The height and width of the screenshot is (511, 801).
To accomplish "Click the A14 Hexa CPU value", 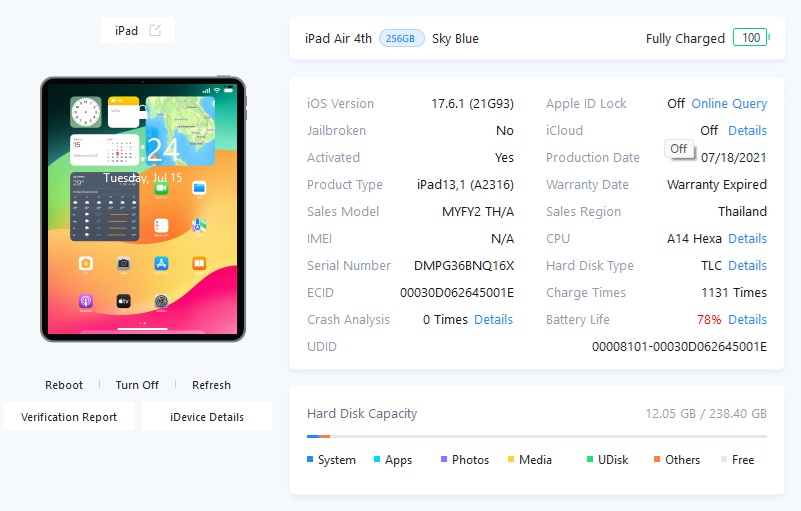I will 694,239.
